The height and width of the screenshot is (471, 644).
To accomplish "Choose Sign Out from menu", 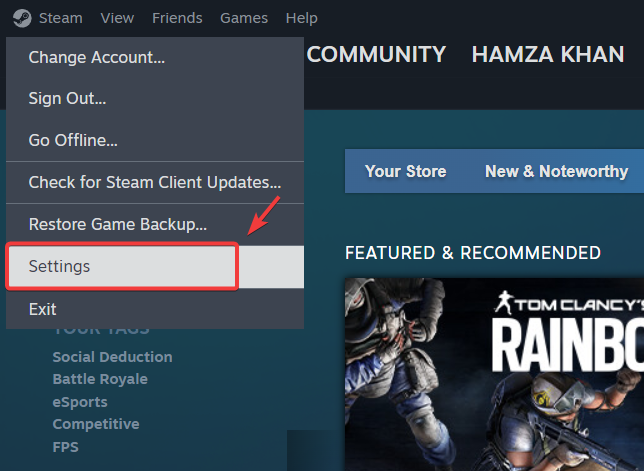I will pyautogui.click(x=67, y=98).
